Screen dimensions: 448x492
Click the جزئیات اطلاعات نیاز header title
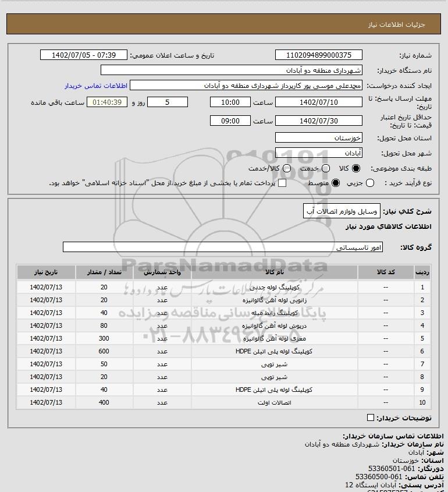[x=397, y=24]
